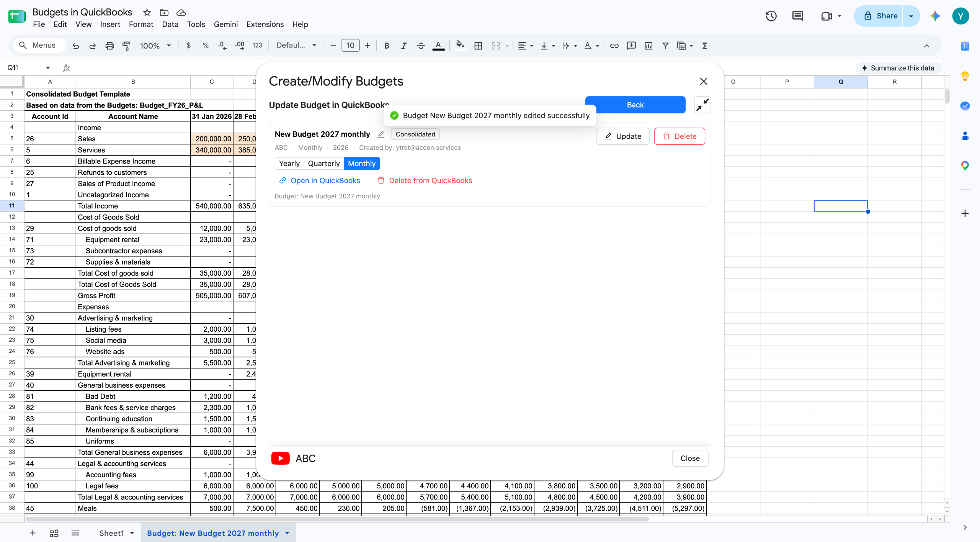The width and height of the screenshot is (980, 542).
Task: Open the fill color picker
Action: 460,46
